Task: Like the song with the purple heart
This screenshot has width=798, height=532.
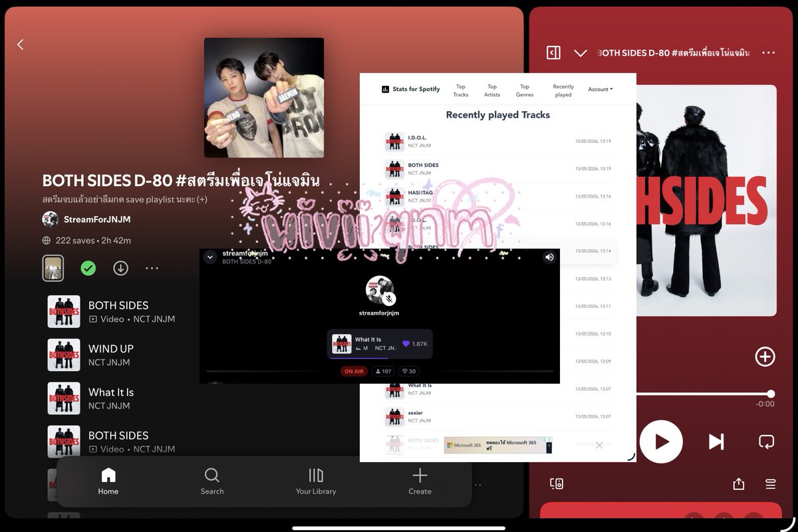Action: tap(406, 344)
